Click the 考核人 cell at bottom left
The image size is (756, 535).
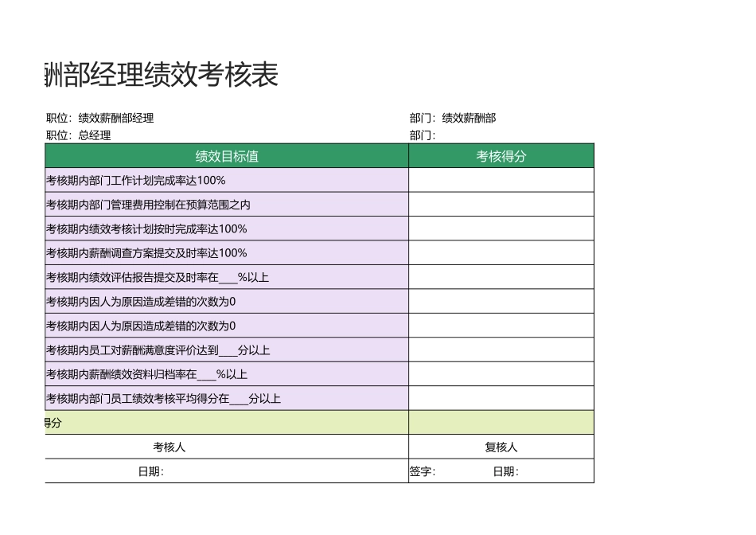225,447
